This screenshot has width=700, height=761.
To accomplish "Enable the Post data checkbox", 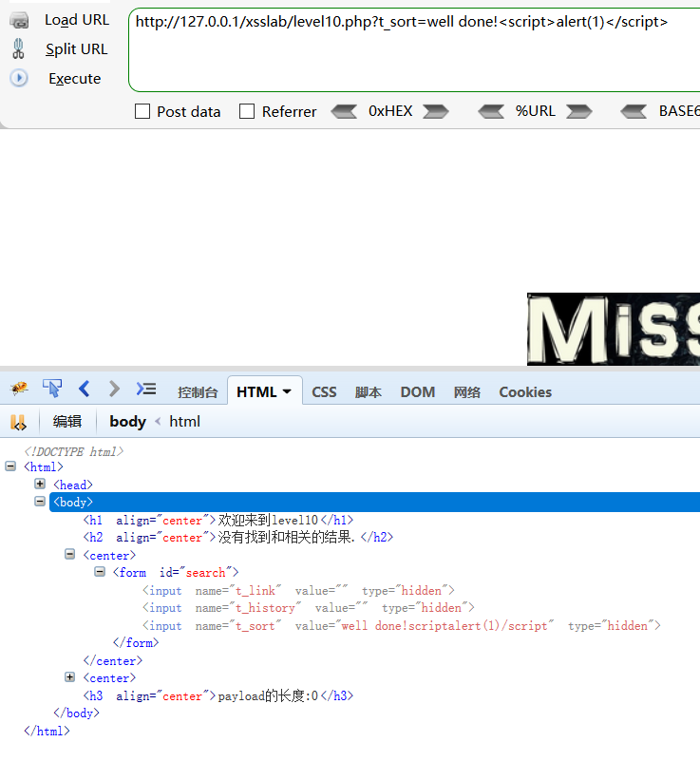I will click(142, 111).
